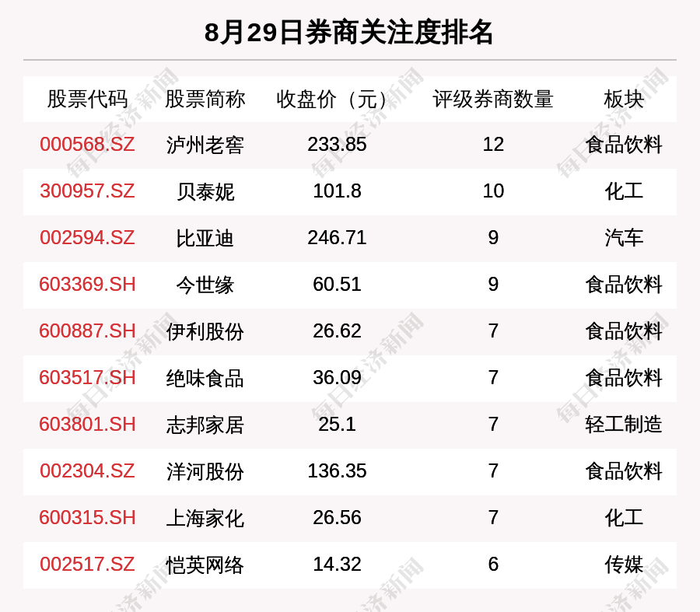700x612 pixels.
Task: Click the 股票代码 column header
Action: point(87,99)
